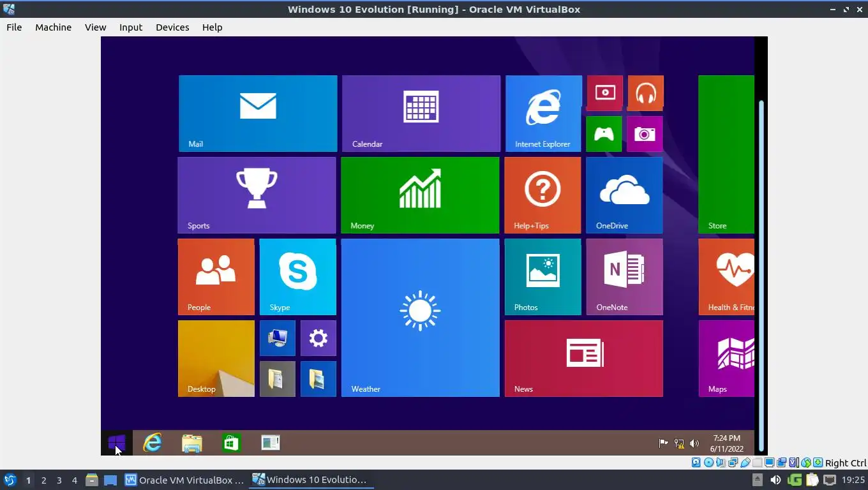Click the guest network warning tray icon
This screenshot has width=868, height=490.
pos(679,443)
